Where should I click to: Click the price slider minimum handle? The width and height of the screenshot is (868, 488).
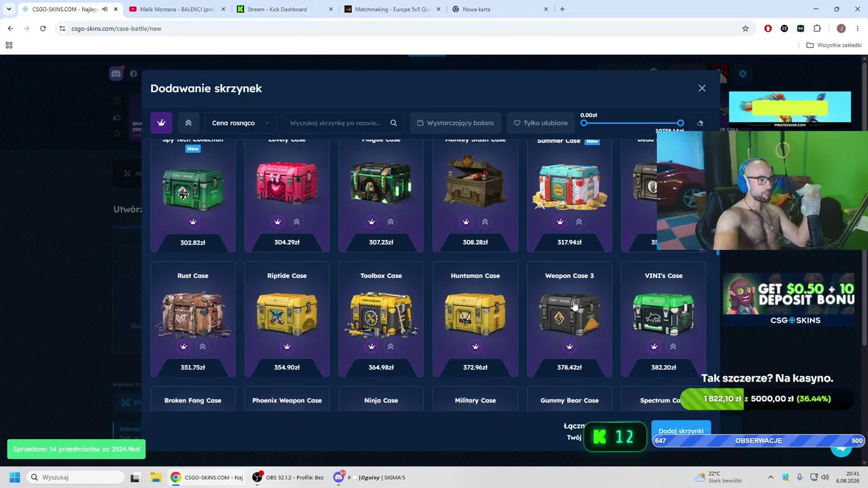pos(584,123)
